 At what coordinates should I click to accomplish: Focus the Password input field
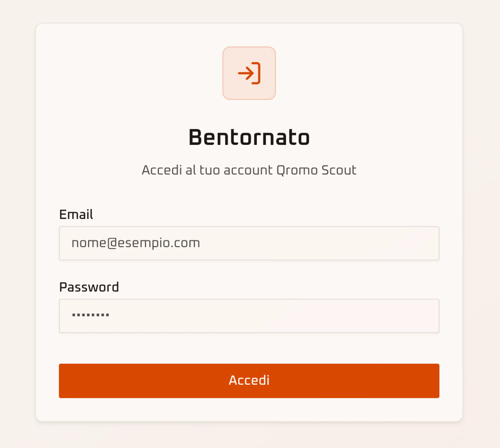pos(249,316)
